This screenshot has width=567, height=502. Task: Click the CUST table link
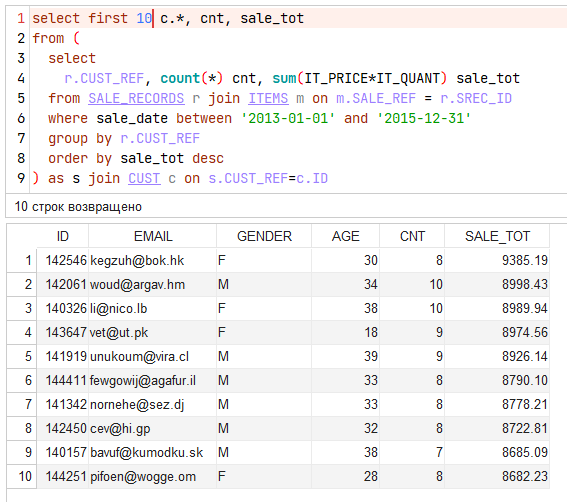[x=144, y=178]
